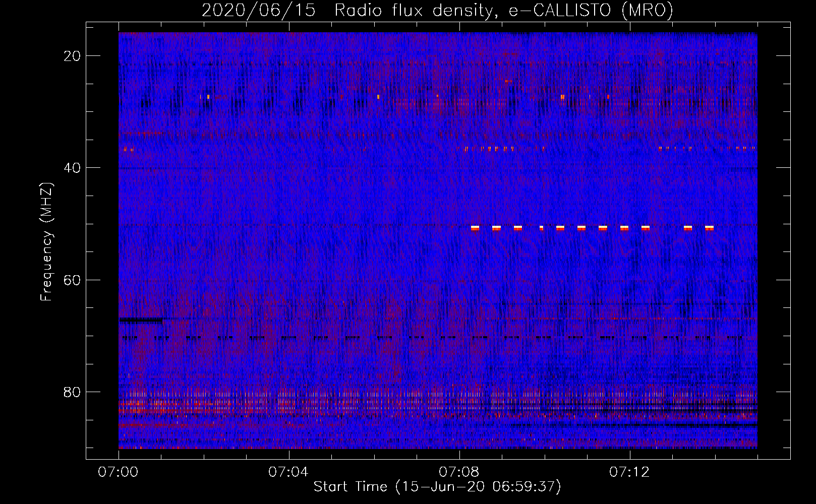Viewport: 816px width, 504px height.
Task: Click the '40' frequency tick label
Action: click(72, 168)
